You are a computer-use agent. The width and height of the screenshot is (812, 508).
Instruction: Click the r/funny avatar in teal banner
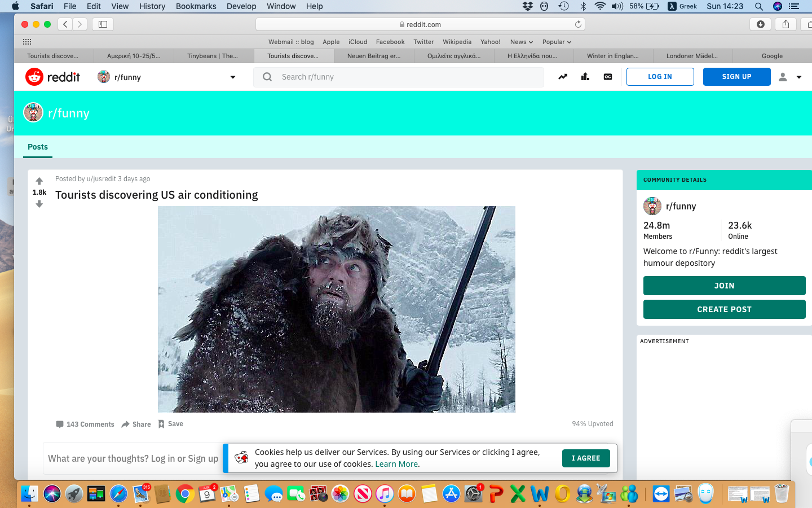click(33, 112)
